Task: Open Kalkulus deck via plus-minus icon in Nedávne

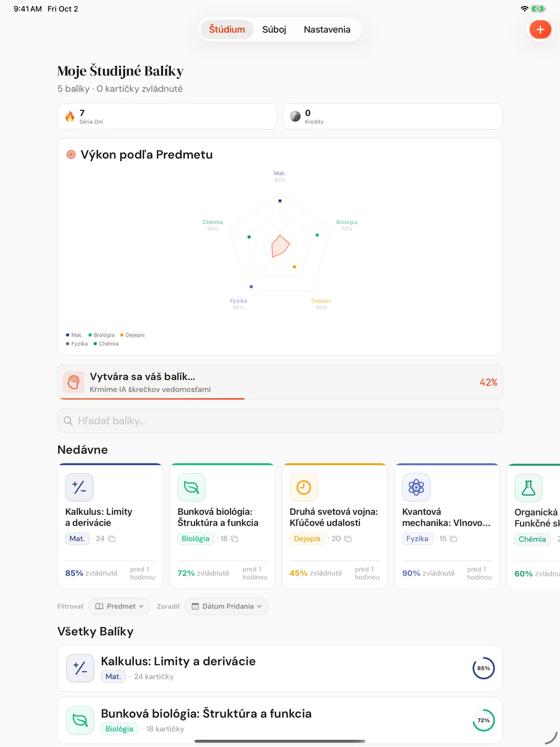Action: click(x=79, y=487)
